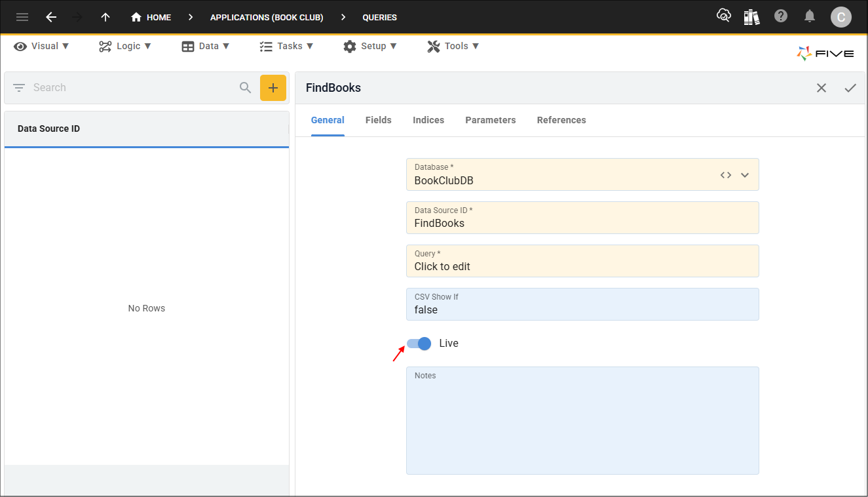The height and width of the screenshot is (497, 868).
Task: Toggle the Live switch off
Action: (419, 344)
